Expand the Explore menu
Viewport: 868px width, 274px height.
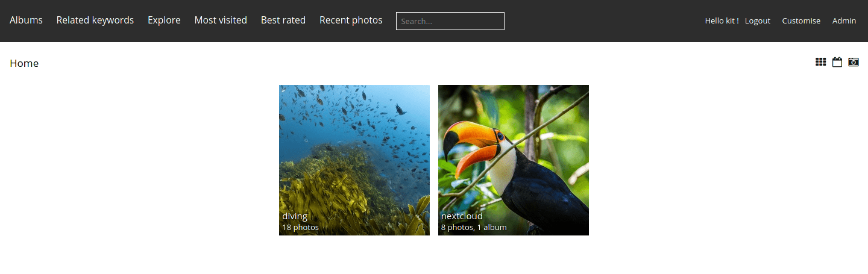click(x=164, y=20)
